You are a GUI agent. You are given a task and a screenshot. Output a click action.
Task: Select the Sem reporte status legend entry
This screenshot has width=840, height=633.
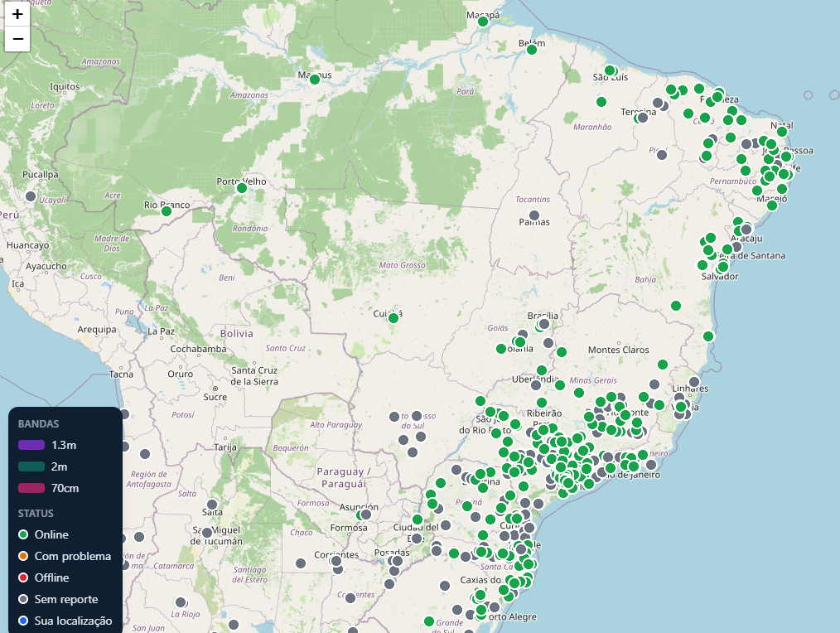(58, 599)
